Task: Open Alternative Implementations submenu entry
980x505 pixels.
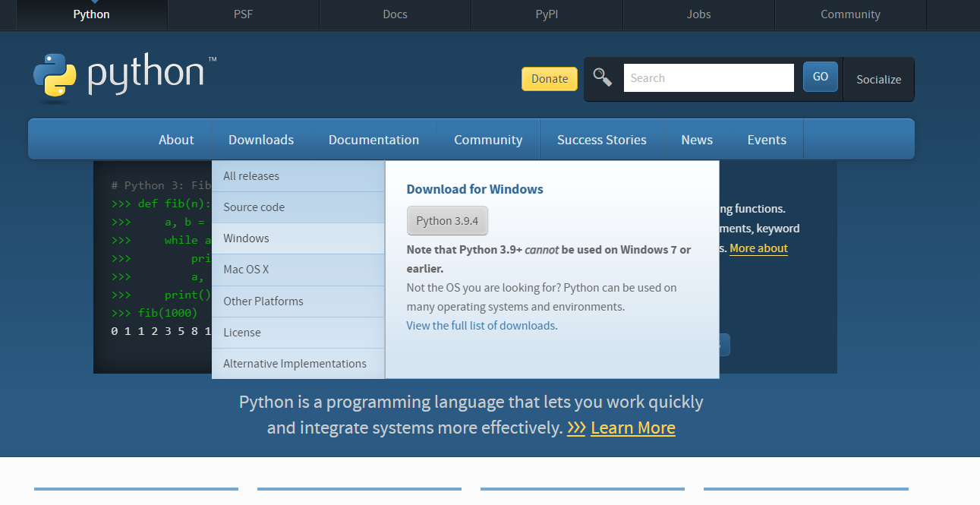Action: (x=298, y=364)
